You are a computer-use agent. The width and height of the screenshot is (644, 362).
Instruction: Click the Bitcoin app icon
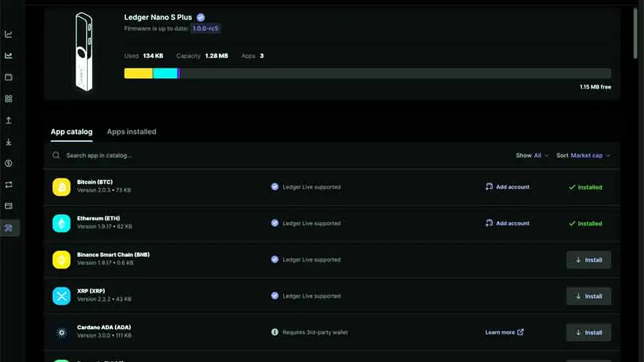[x=61, y=187]
